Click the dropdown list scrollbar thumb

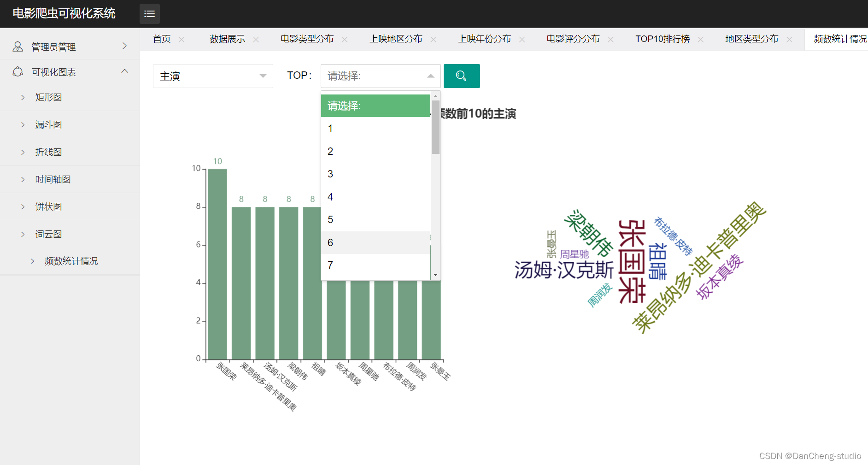click(x=435, y=127)
